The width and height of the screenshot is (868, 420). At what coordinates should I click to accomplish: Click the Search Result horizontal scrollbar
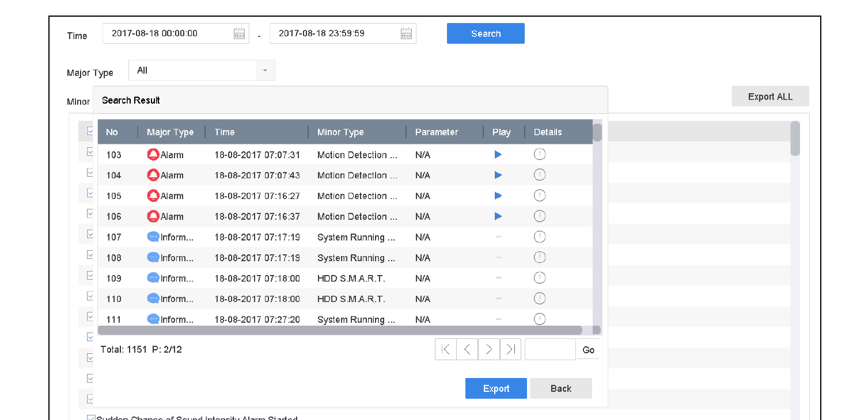[x=340, y=330]
